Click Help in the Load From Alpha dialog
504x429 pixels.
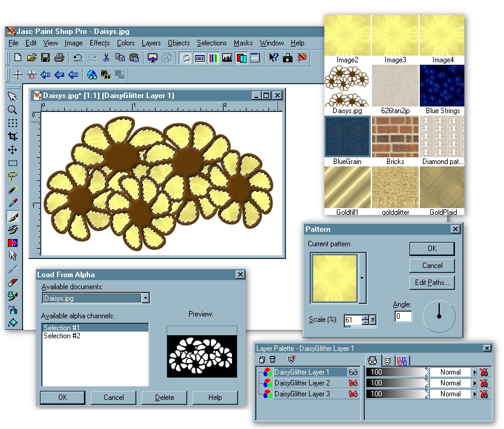(x=215, y=398)
